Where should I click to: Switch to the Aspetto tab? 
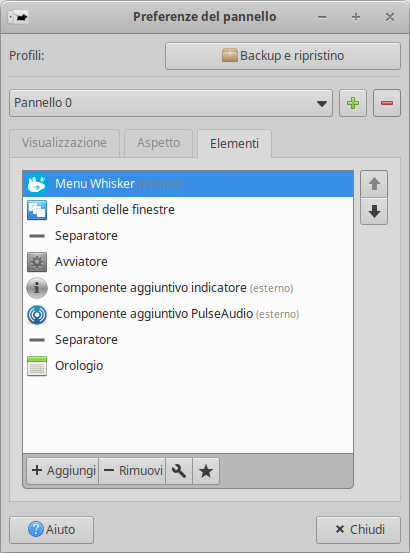pyautogui.click(x=158, y=143)
